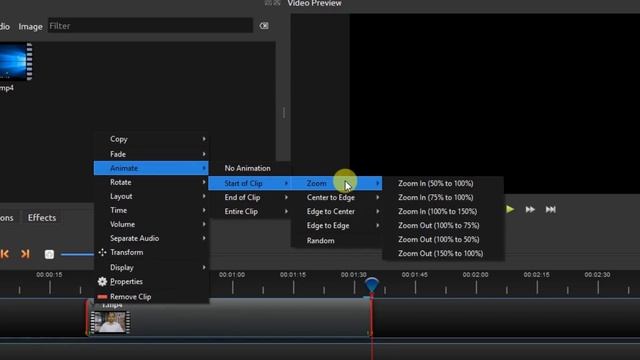
Task: Click the blue playhead marker on ruler
Action: 371,284
